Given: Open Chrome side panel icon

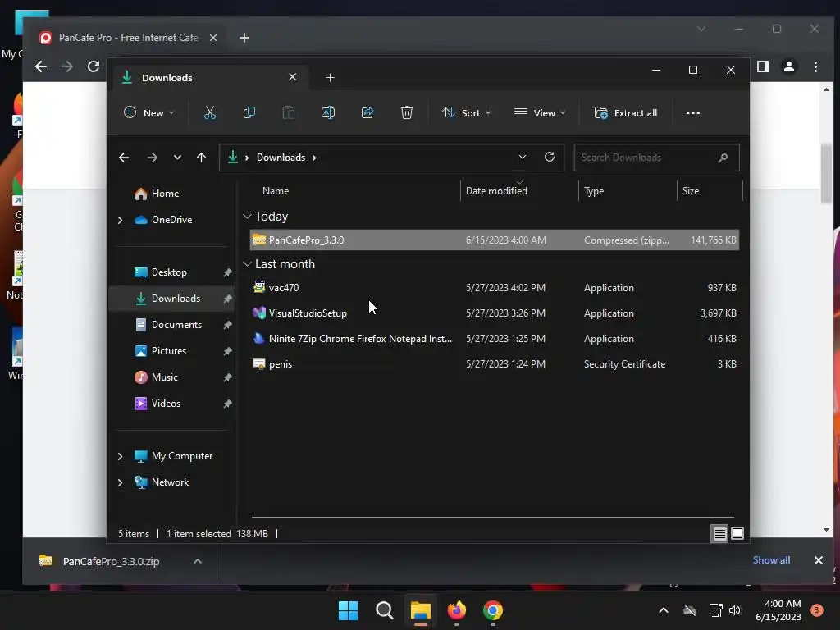Looking at the screenshot, I should (x=762, y=66).
